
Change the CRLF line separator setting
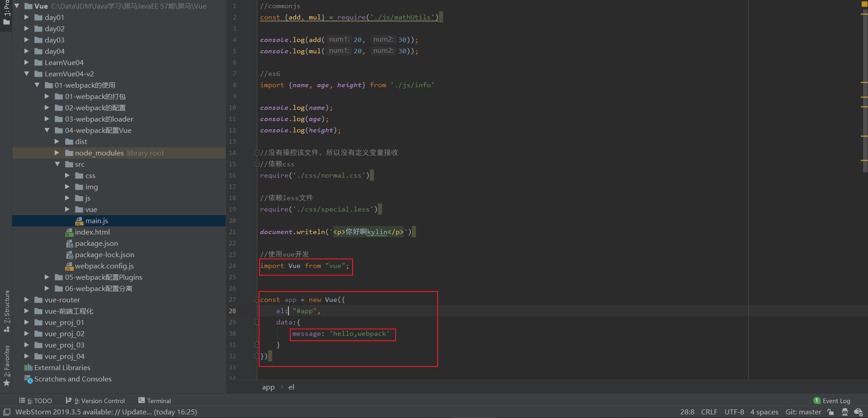tap(709, 412)
